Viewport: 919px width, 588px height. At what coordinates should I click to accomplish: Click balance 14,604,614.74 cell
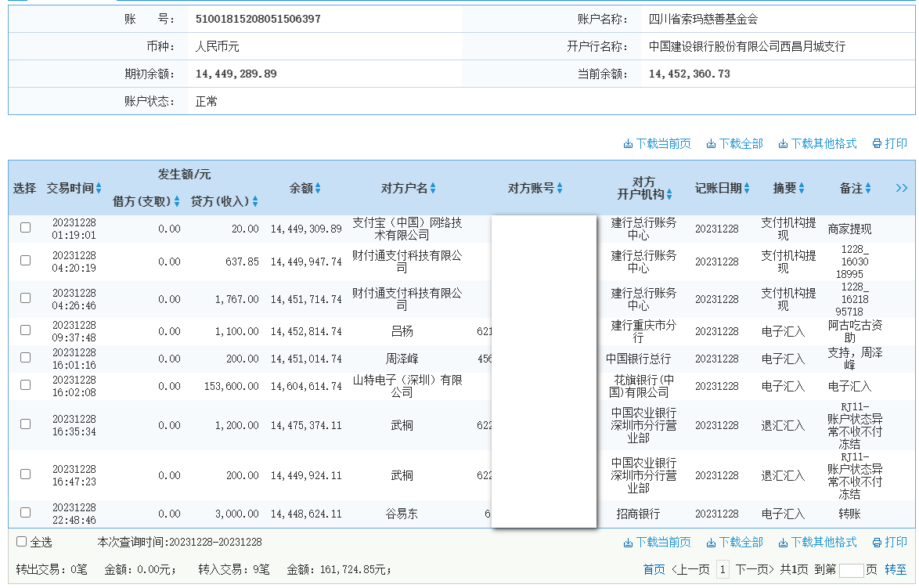[x=306, y=386]
